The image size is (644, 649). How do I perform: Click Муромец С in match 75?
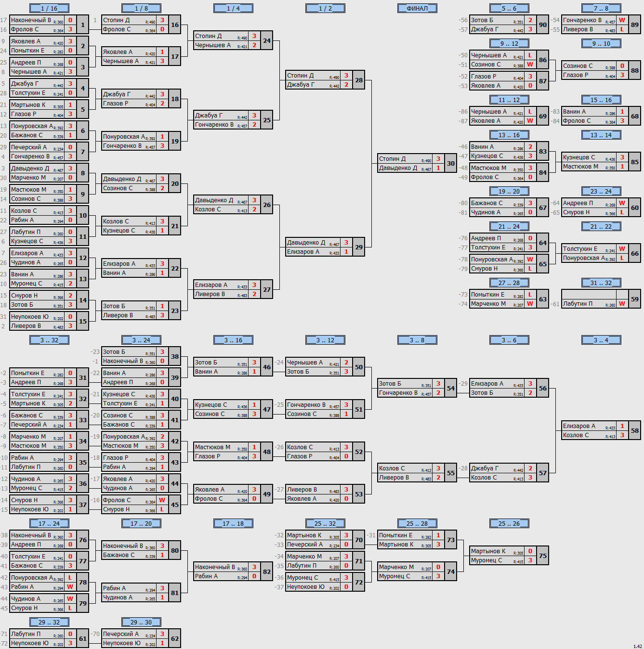point(486,560)
